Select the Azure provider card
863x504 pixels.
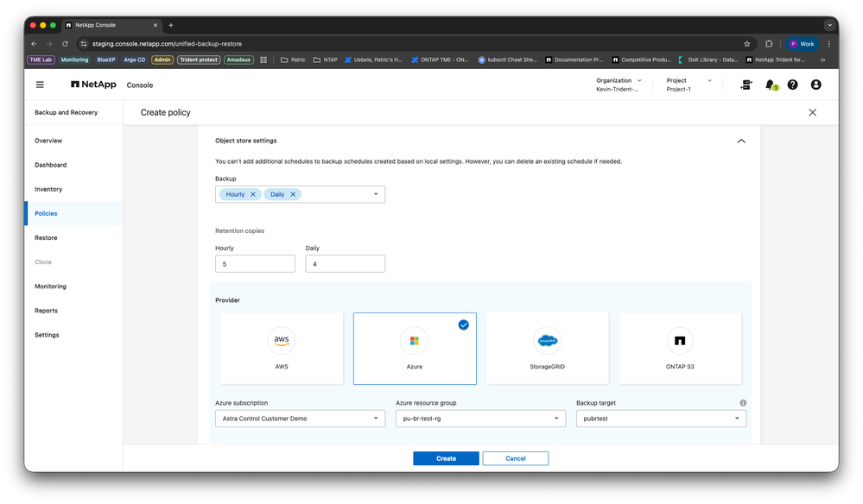click(x=415, y=349)
